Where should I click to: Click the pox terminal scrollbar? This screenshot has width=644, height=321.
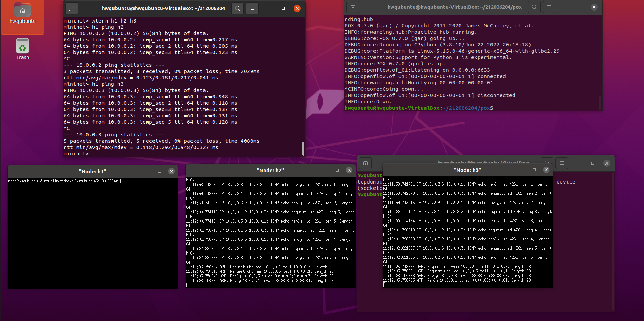click(x=600, y=102)
